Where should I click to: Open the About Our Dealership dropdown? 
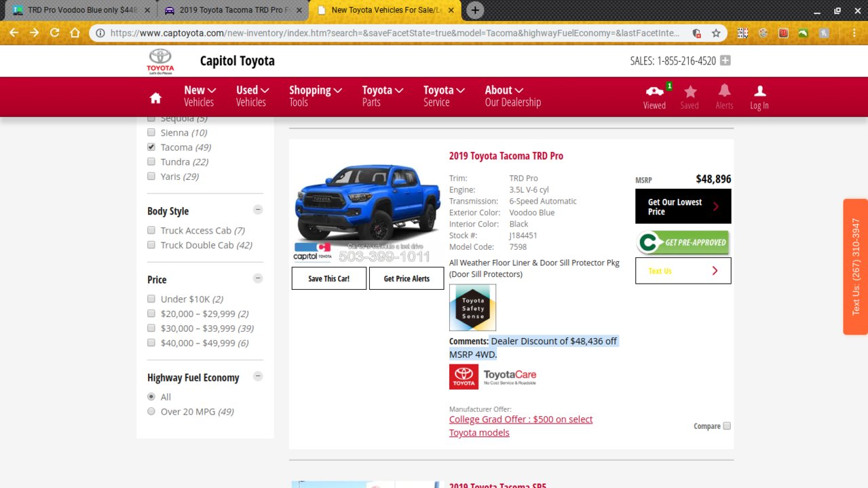[512, 96]
